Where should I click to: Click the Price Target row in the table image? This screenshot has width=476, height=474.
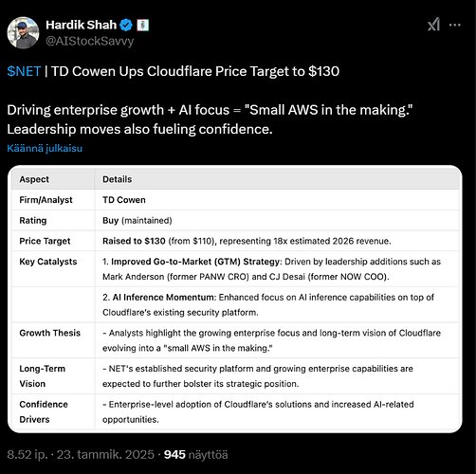point(235,241)
